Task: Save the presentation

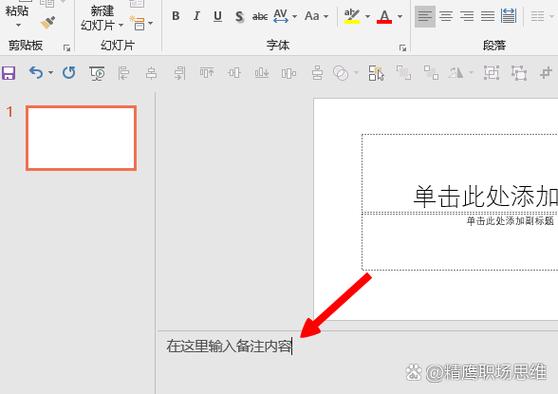Action: coord(9,73)
